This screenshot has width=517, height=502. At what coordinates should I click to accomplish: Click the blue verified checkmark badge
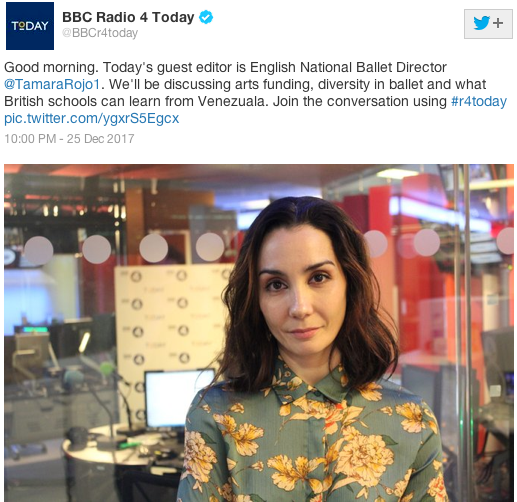[x=206, y=17]
